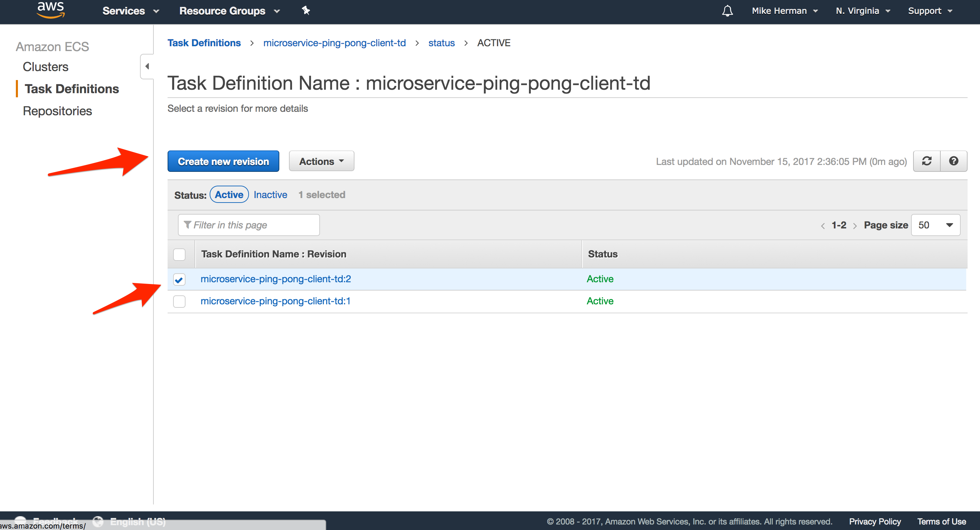The height and width of the screenshot is (530, 980).
Task: Collapse the ECS sidebar panel arrow
Action: (x=147, y=66)
